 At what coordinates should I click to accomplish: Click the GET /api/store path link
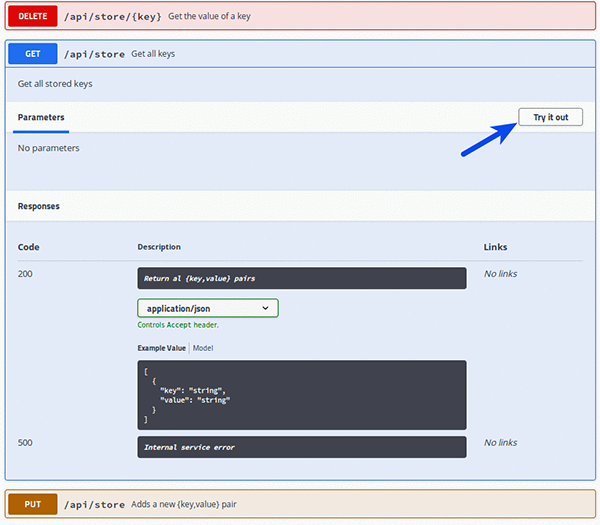94,54
